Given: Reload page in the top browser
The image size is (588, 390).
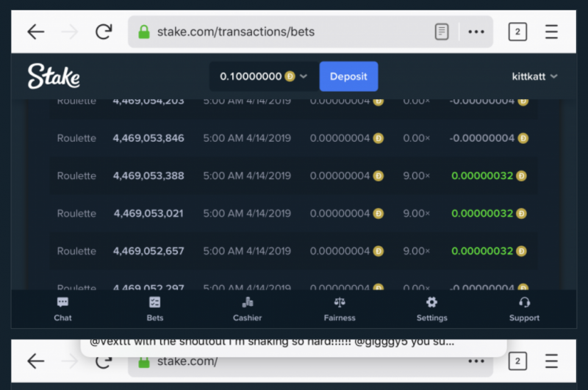Looking at the screenshot, I should pos(104,32).
